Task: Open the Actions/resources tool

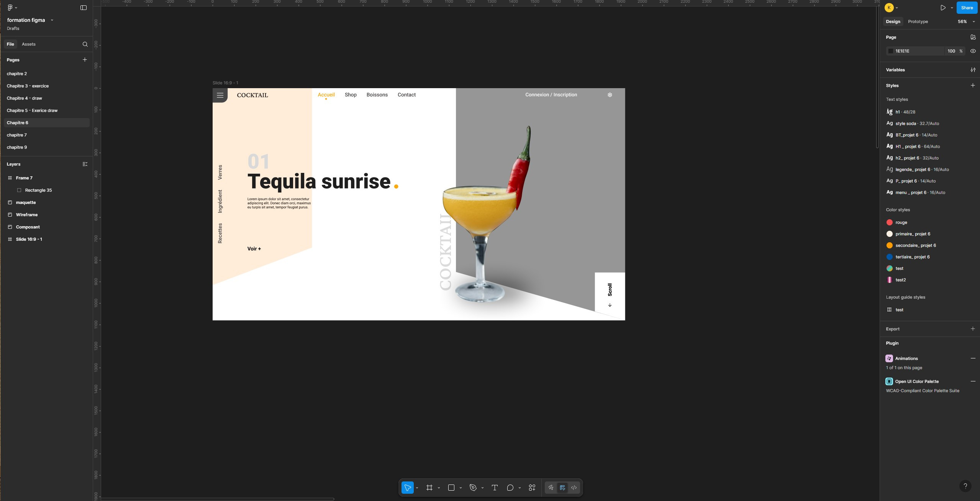Action: pos(532,488)
